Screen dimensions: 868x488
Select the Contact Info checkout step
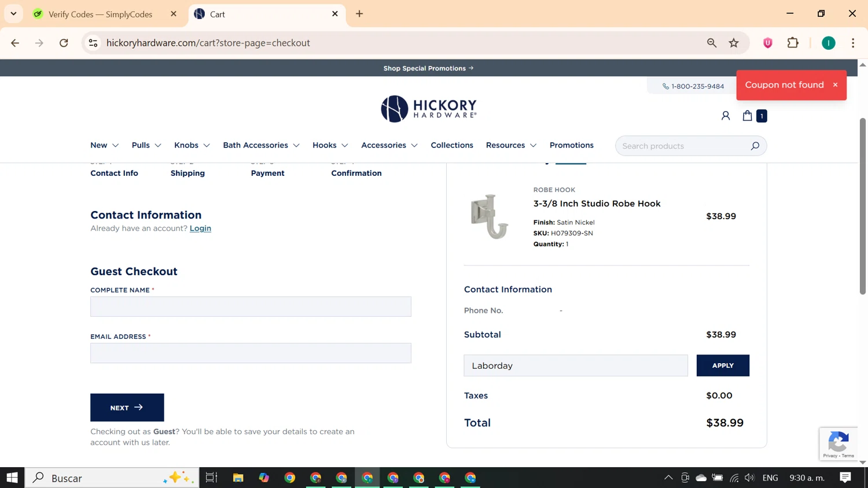[x=114, y=173]
